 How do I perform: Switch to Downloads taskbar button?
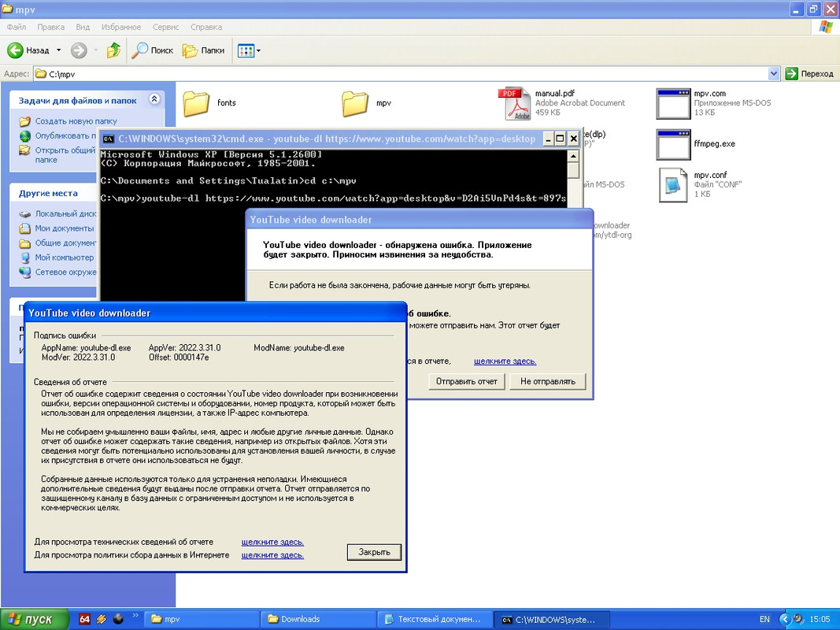click(319, 619)
